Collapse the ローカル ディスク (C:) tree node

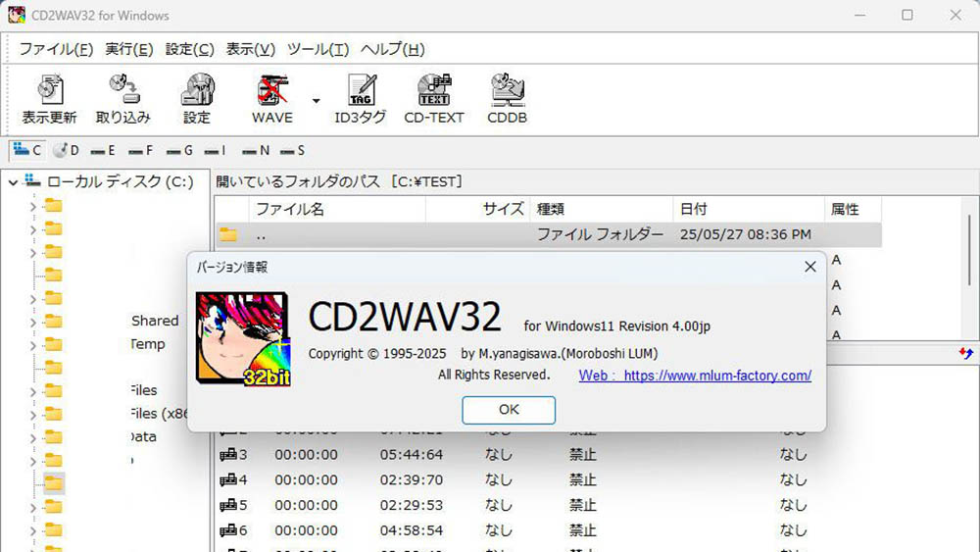pos(13,182)
